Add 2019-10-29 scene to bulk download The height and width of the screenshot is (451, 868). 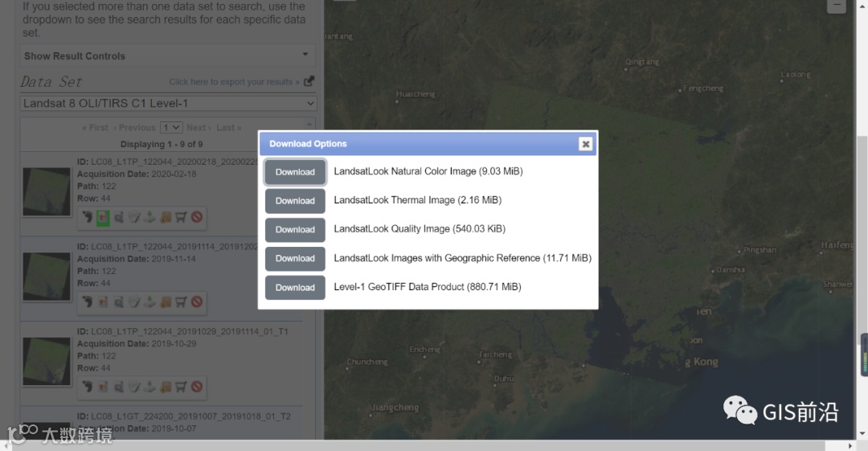(x=166, y=387)
